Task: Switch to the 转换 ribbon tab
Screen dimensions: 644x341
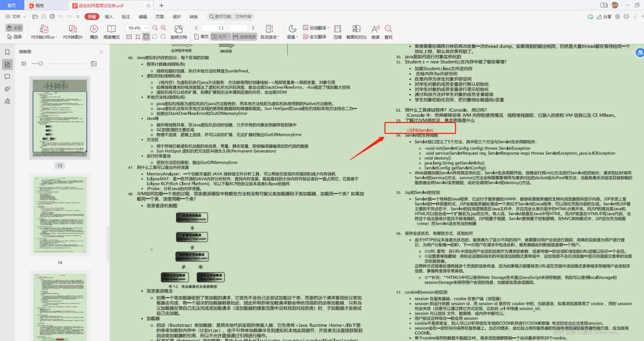Action: pos(194,17)
